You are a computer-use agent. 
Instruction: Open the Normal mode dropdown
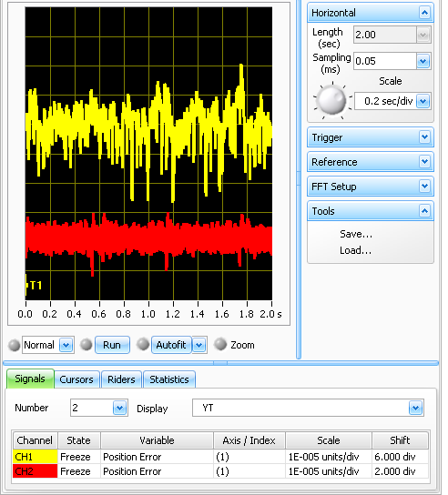[x=66, y=345]
